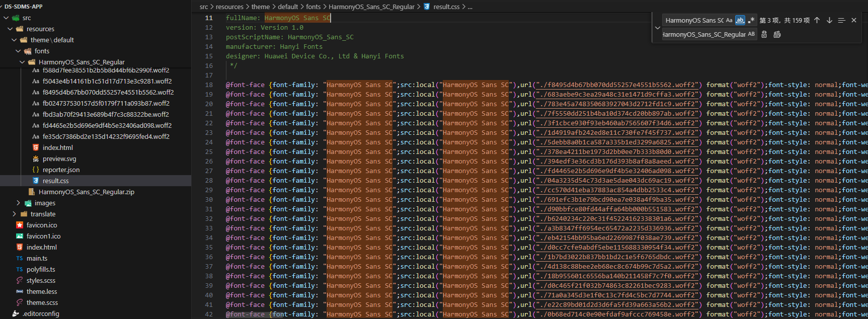Click the SVG icon beside preview.svg
Image resolution: width=868 pixels, height=319 pixels.
(x=36, y=158)
